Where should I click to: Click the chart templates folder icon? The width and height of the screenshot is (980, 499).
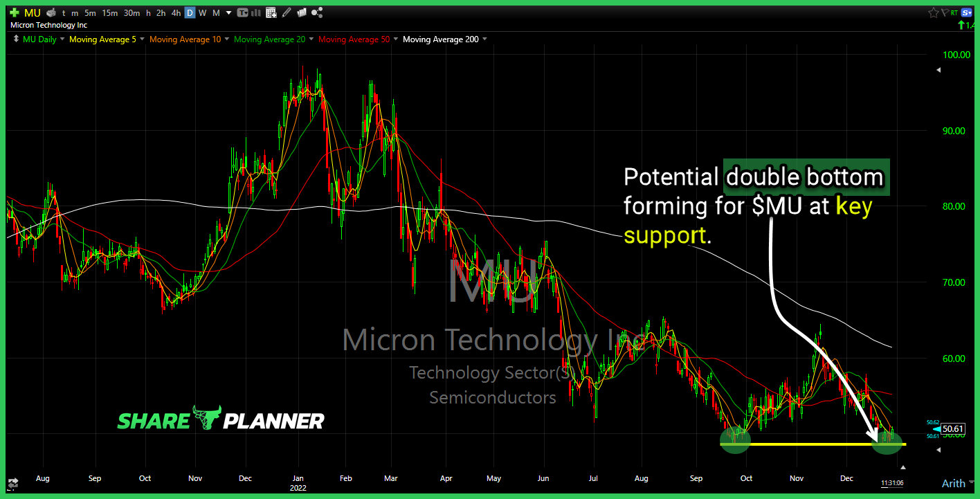tap(301, 12)
